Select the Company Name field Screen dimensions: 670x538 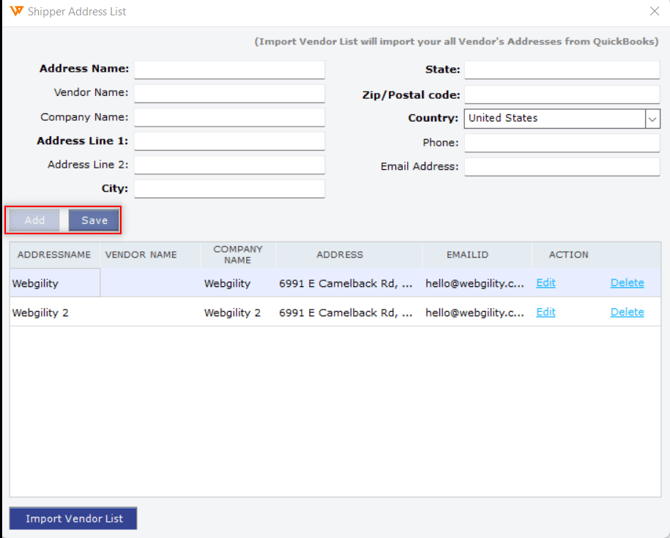point(229,118)
